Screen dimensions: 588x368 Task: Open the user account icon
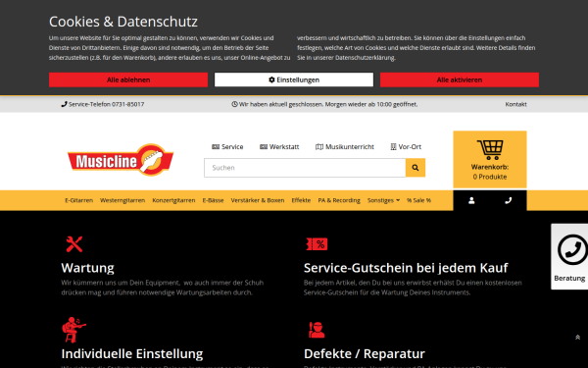tap(471, 200)
